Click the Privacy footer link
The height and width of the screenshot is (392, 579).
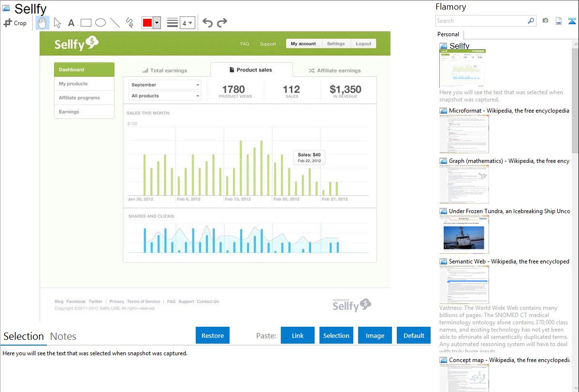click(116, 302)
